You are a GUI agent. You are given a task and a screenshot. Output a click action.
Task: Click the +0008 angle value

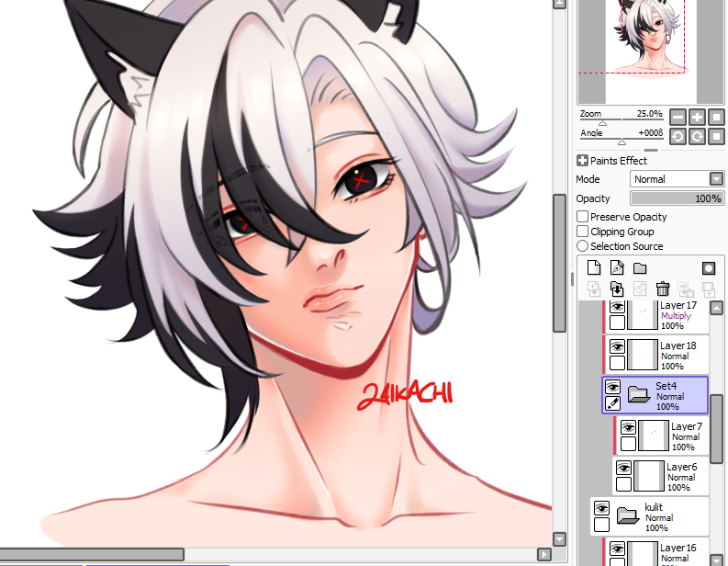[x=651, y=133]
